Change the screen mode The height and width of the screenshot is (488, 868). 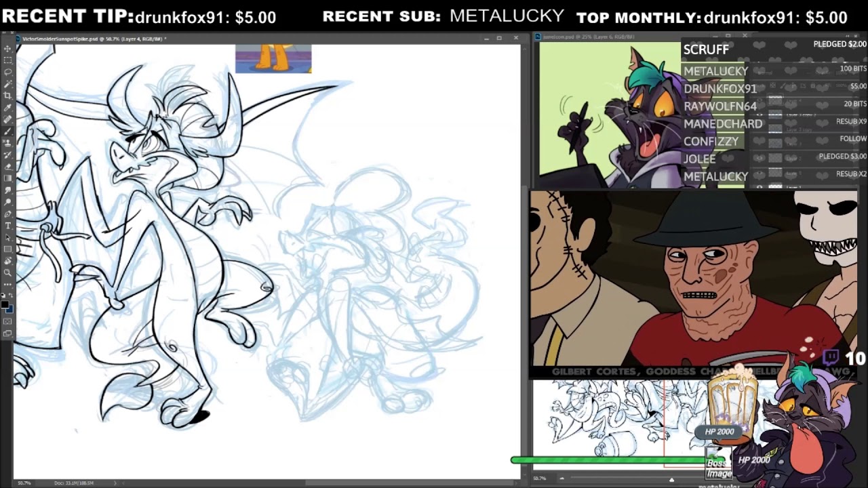(x=7, y=333)
